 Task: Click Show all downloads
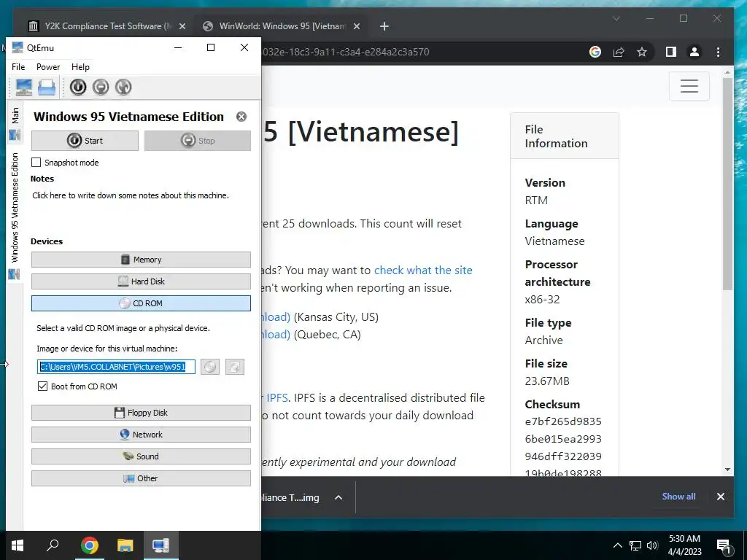pyautogui.click(x=678, y=496)
